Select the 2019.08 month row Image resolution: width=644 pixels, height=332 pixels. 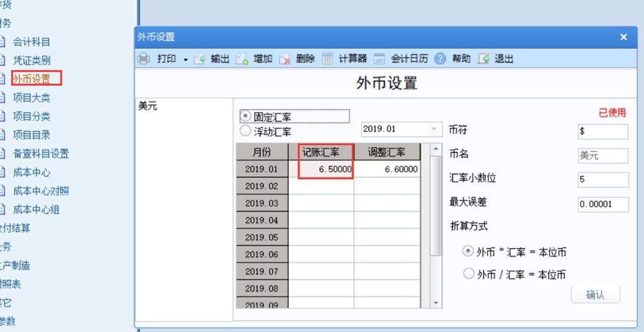[x=262, y=289]
